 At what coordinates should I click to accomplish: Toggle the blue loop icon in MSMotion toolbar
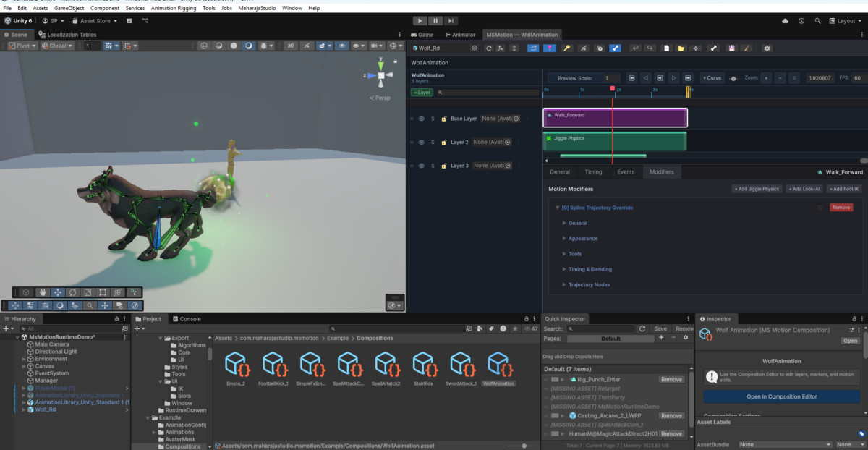click(533, 48)
